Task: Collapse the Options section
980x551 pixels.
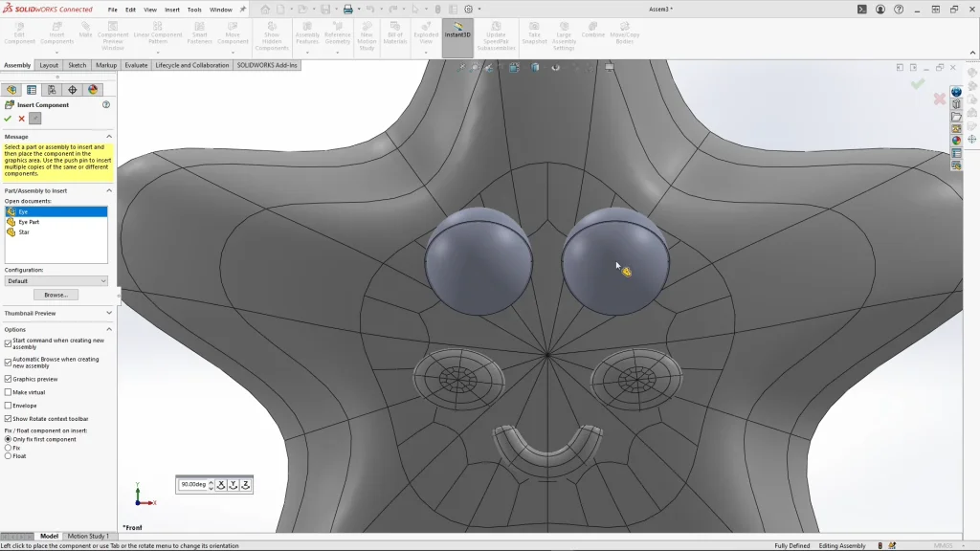Action: point(108,329)
